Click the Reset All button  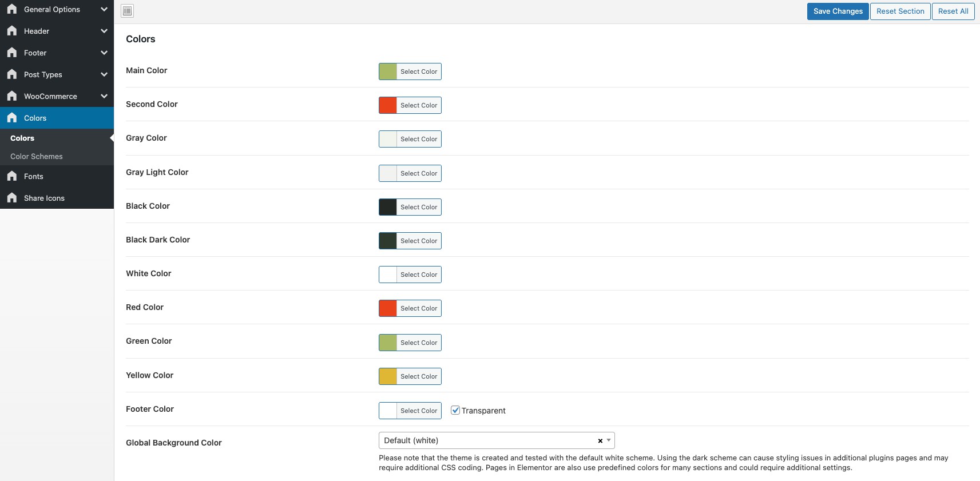953,11
